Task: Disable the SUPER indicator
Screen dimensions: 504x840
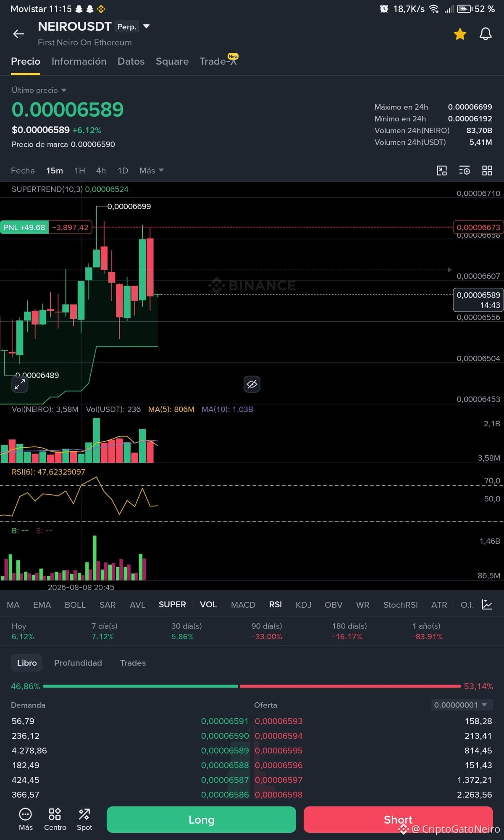Action: pyautogui.click(x=172, y=605)
